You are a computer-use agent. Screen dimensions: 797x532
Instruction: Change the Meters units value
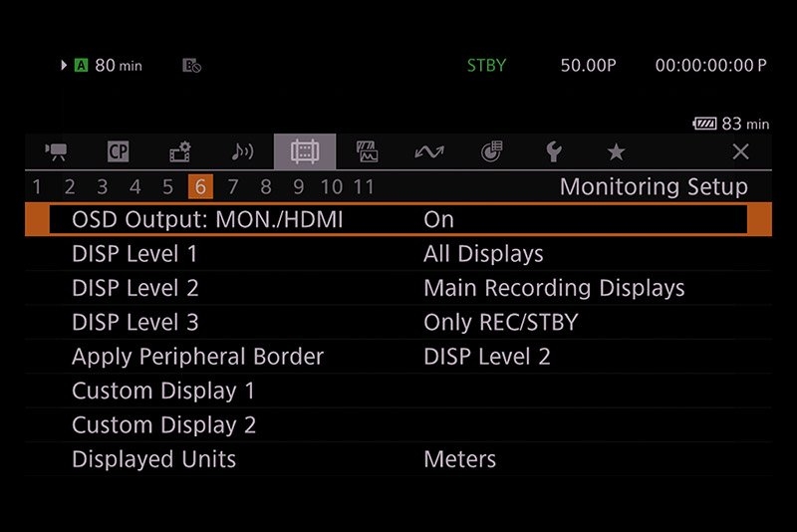point(460,459)
